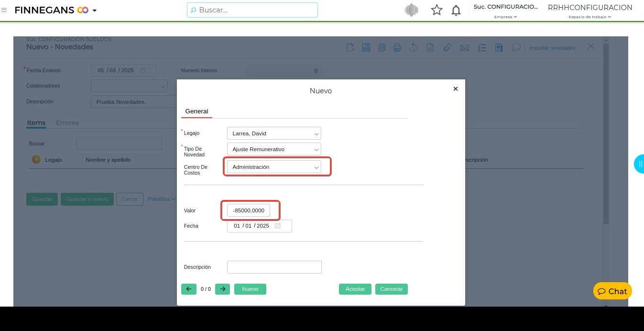Viewport: 644px width, 331px height.
Task: Open the hamburger main menu
Action: pos(4,10)
